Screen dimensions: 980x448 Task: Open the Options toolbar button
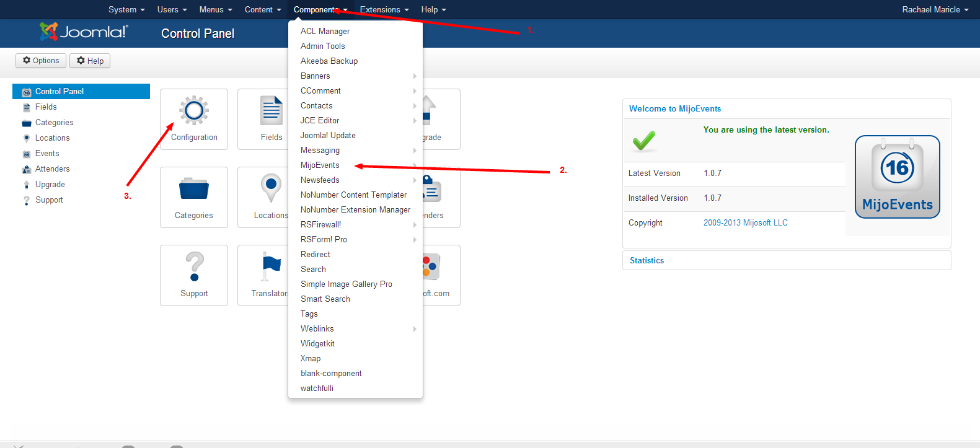[x=41, y=61]
